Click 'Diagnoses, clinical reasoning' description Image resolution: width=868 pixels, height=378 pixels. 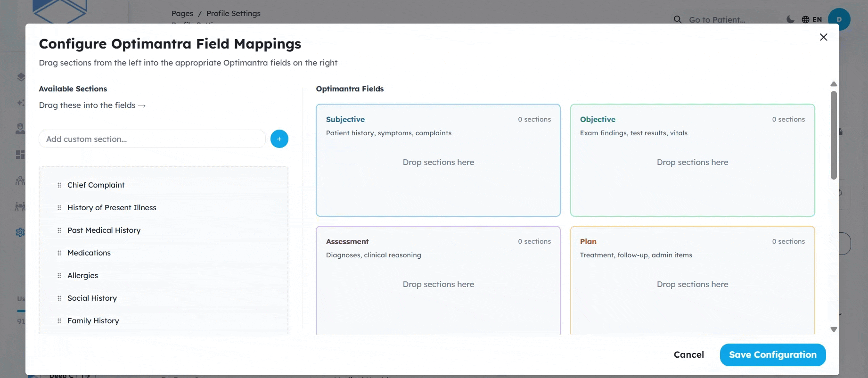point(374,255)
